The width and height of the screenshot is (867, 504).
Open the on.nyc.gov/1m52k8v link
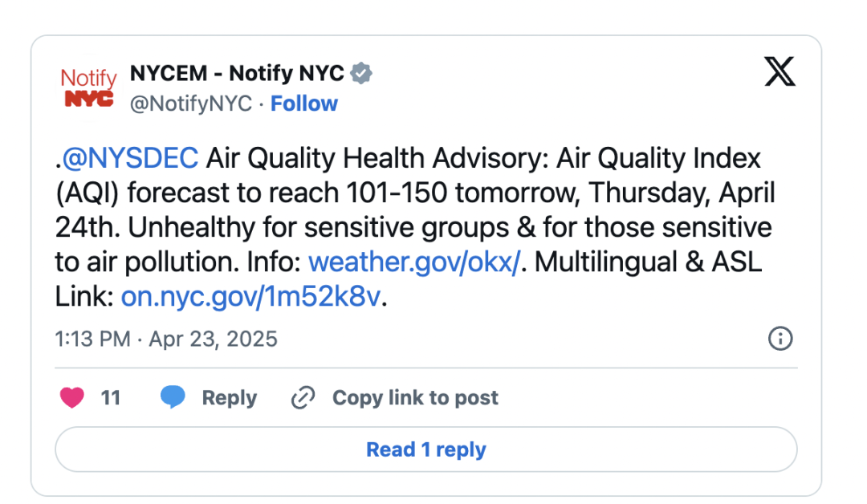251,297
